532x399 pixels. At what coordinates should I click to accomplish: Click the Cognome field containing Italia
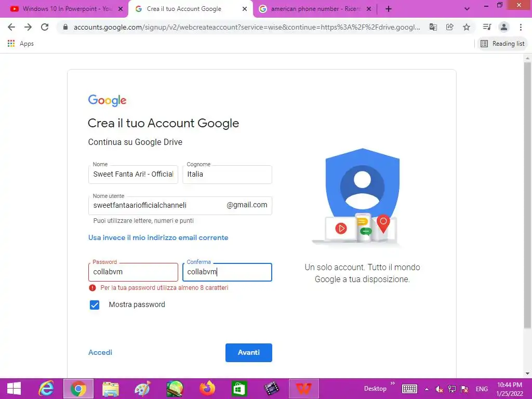[x=228, y=175]
